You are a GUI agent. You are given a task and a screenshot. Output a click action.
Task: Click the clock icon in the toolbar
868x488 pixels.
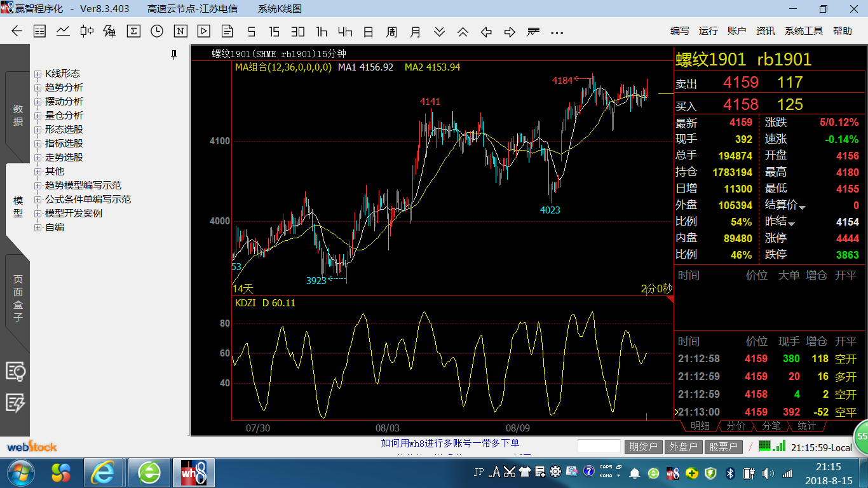click(157, 31)
